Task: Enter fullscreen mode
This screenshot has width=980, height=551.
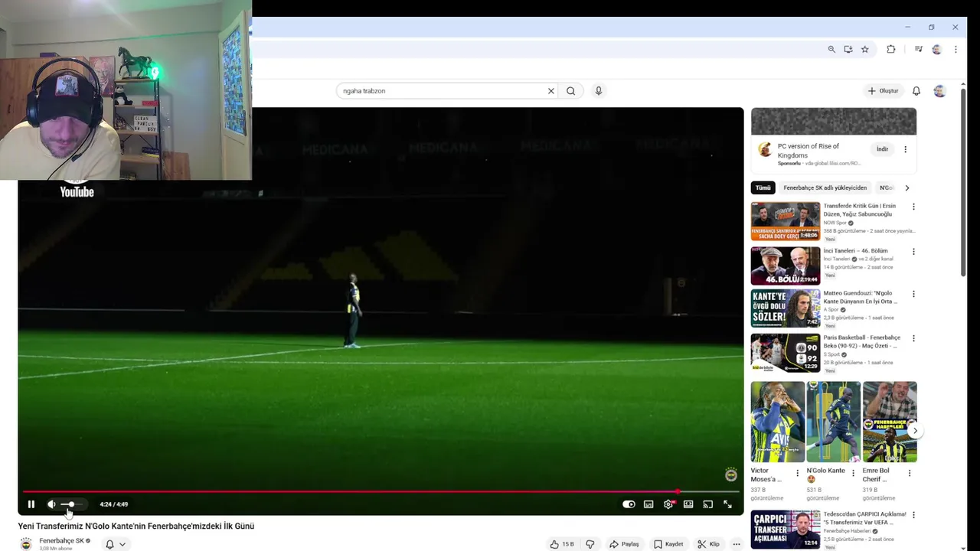Action: [727, 504]
